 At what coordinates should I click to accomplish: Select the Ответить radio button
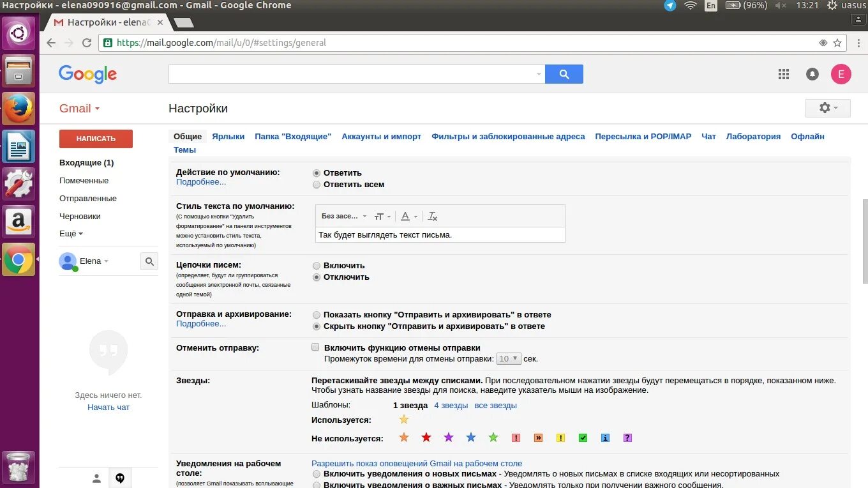click(x=317, y=173)
